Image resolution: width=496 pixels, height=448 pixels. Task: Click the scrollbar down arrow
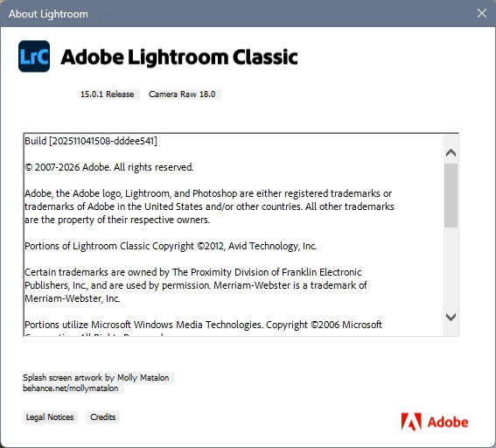click(451, 317)
